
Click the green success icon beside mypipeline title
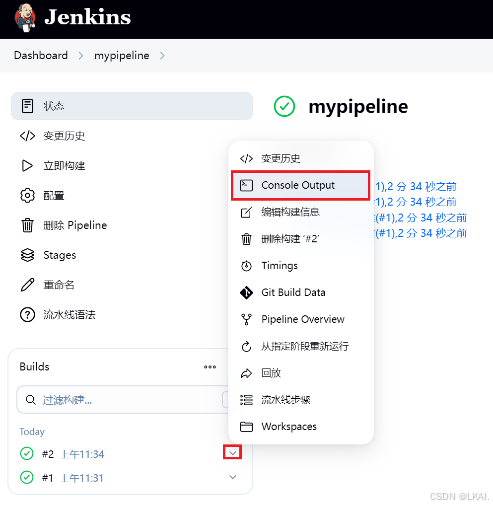click(284, 106)
